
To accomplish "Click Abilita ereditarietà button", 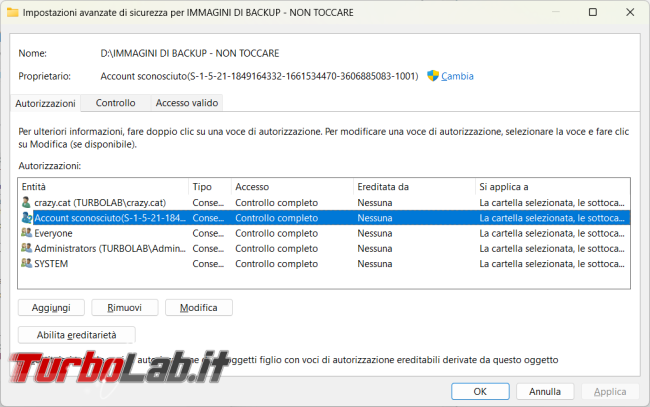I will [77, 335].
